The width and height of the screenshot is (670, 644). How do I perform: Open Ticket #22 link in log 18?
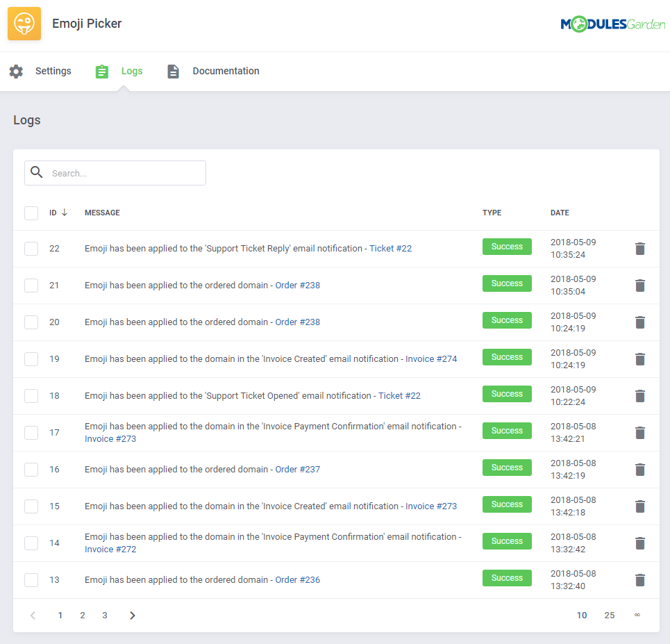click(x=399, y=395)
